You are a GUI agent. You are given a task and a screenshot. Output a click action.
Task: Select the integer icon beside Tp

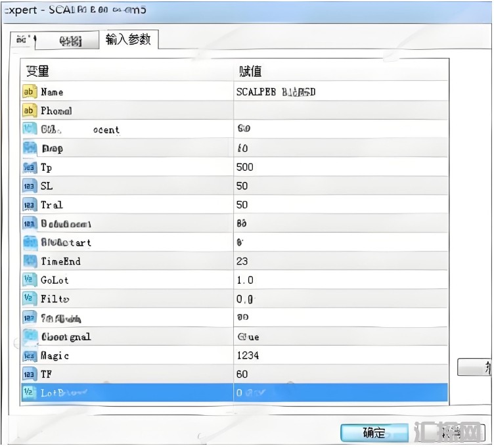[30, 168]
